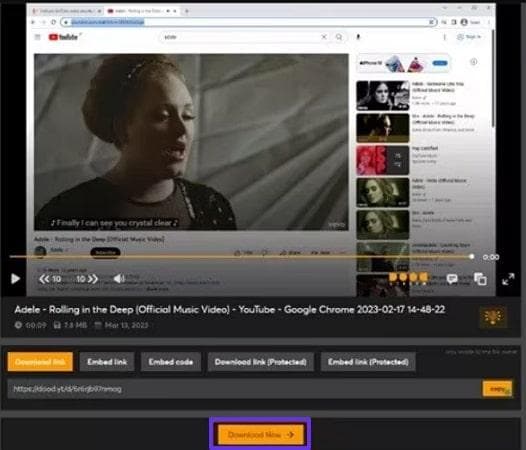Viewport: 526px width, 450px height.
Task: Mute the player volume speaker icon
Action: coord(119,279)
